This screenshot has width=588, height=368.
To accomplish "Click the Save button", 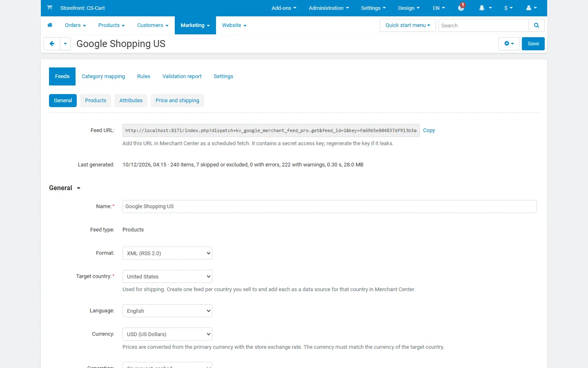I will tap(533, 44).
